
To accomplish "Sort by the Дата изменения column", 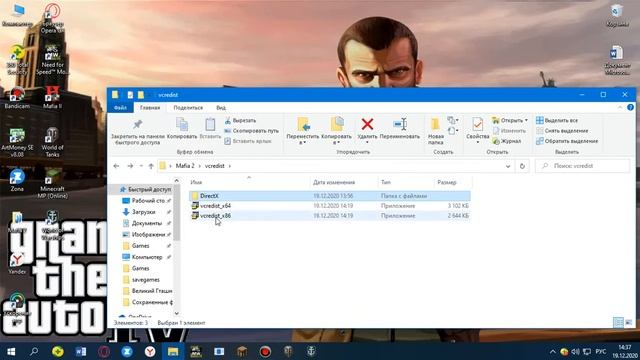I will [334, 182].
